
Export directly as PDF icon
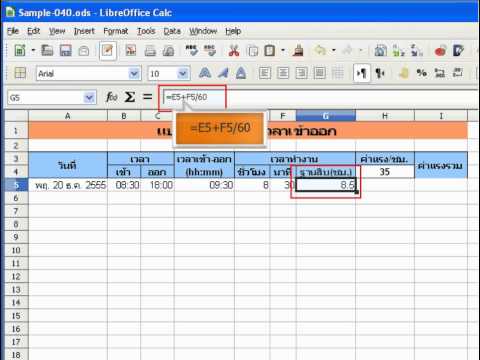(x=131, y=51)
